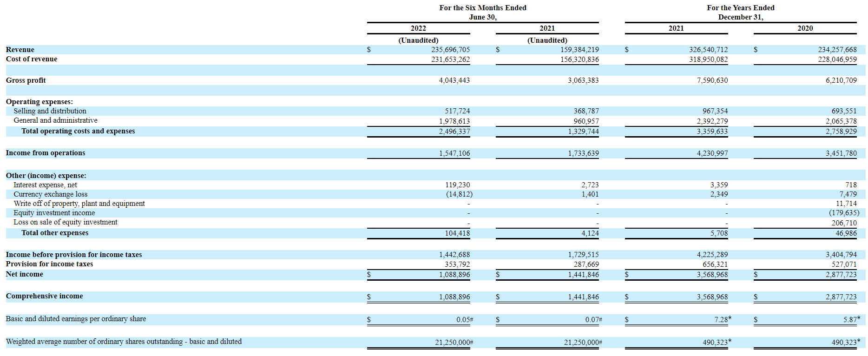Screen dimensions: 868x356
Task: Click the 'Comprehensive income' row label
Action: tap(44, 296)
